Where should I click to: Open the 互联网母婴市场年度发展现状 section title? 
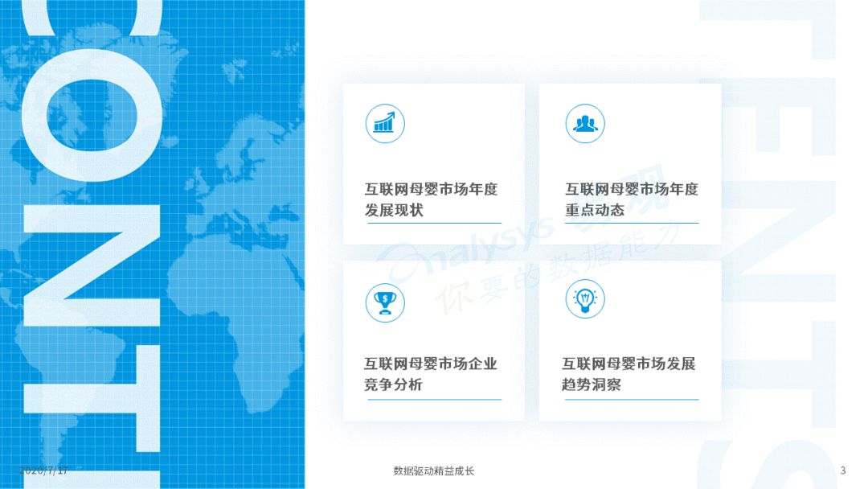(431, 199)
